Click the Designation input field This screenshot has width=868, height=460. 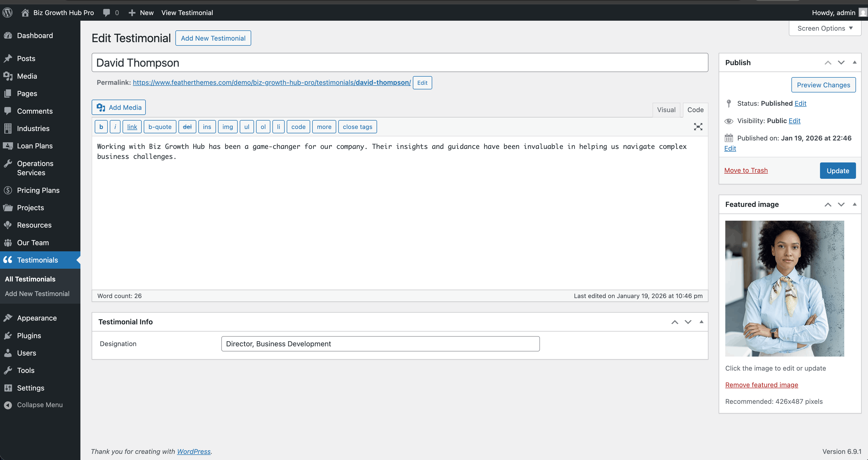[x=380, y=344]
